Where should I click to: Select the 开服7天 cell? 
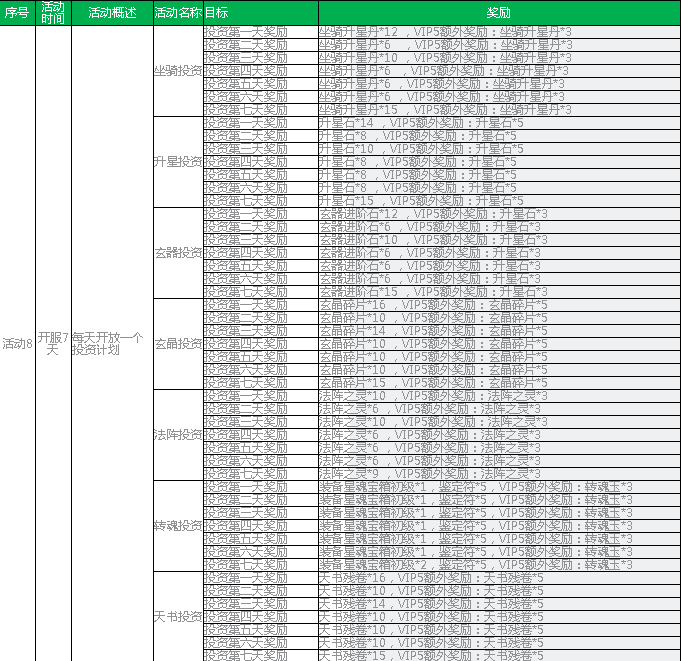click(x=53, y=344)
